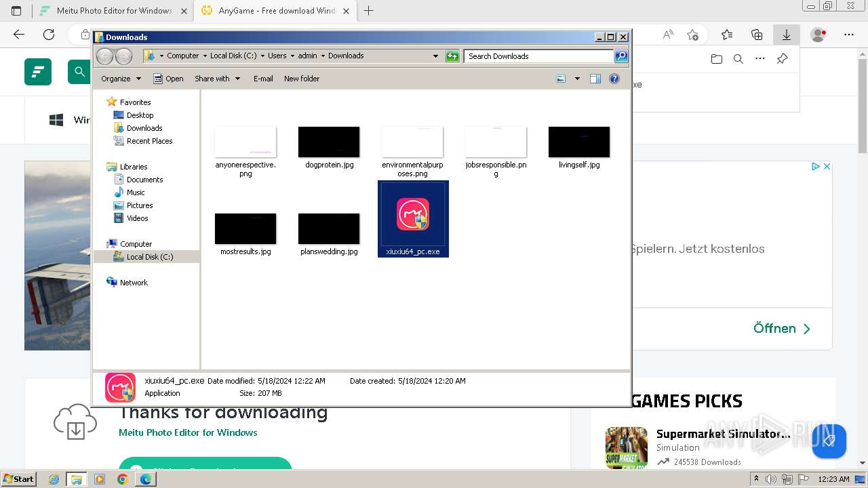The height and width of the screenshot is (488, 868).
Task: Toggle the preview pane button
Action: tap(595, 79)
